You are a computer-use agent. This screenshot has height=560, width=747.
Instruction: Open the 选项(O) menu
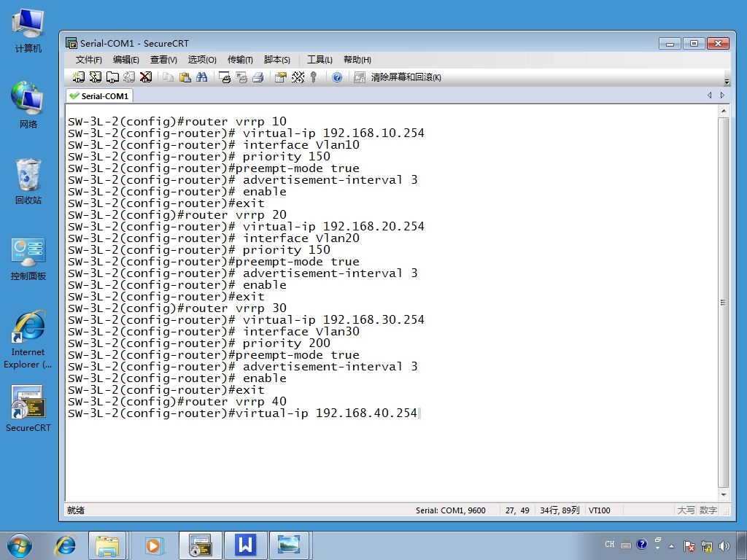pos(202,60)
